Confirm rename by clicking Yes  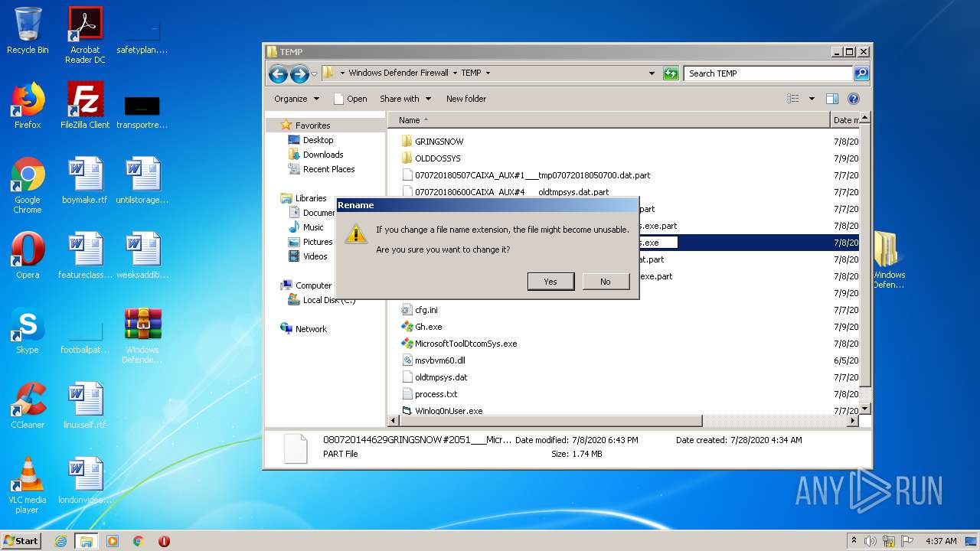click(550, 282)
